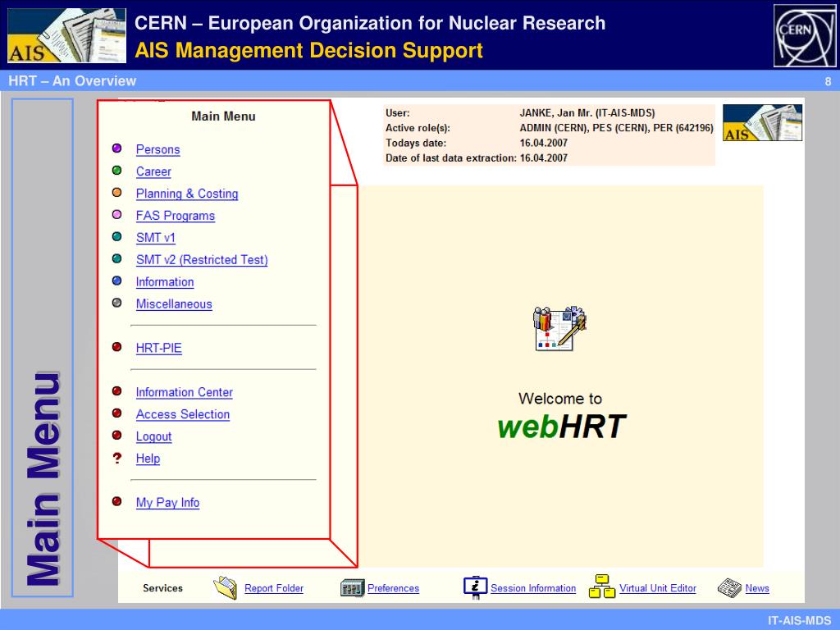Click the pink bullet beside FAS Programs

(x=116, y=214)
